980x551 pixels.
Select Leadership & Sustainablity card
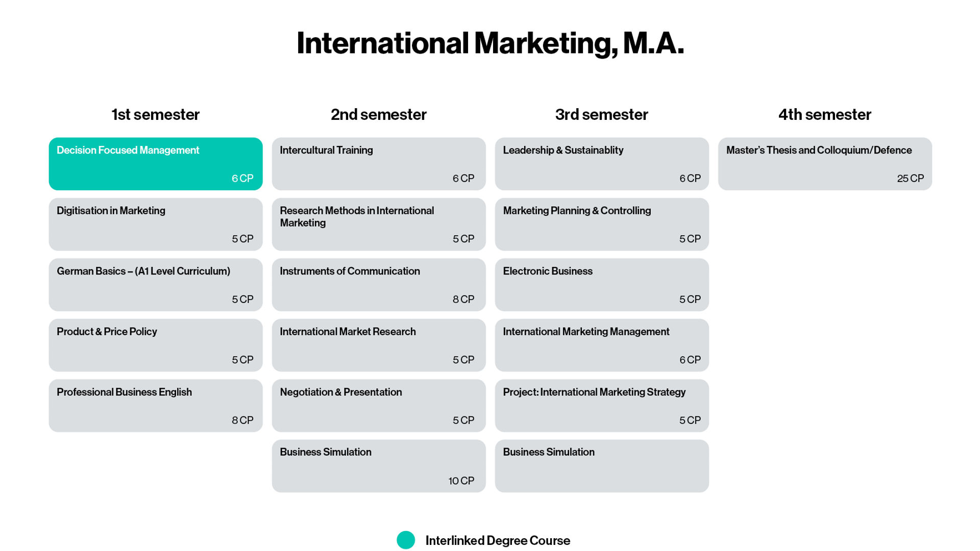[602, 164]
